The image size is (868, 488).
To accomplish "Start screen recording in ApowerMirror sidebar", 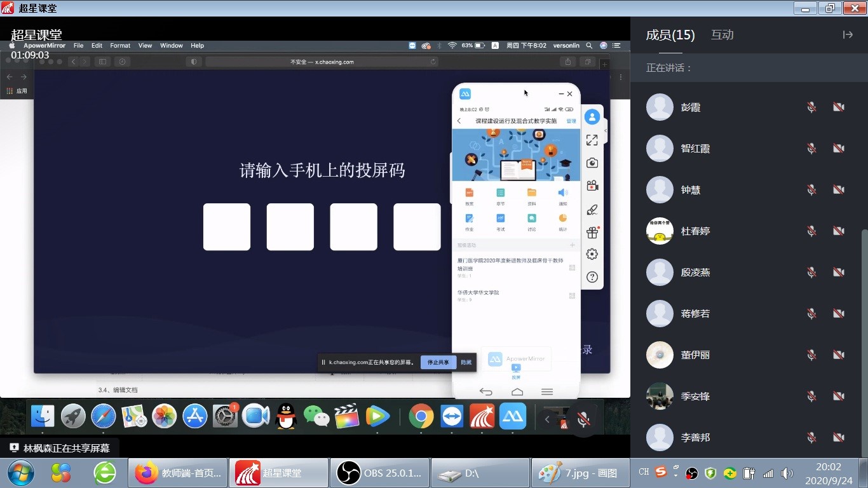I will pos(592,186).
